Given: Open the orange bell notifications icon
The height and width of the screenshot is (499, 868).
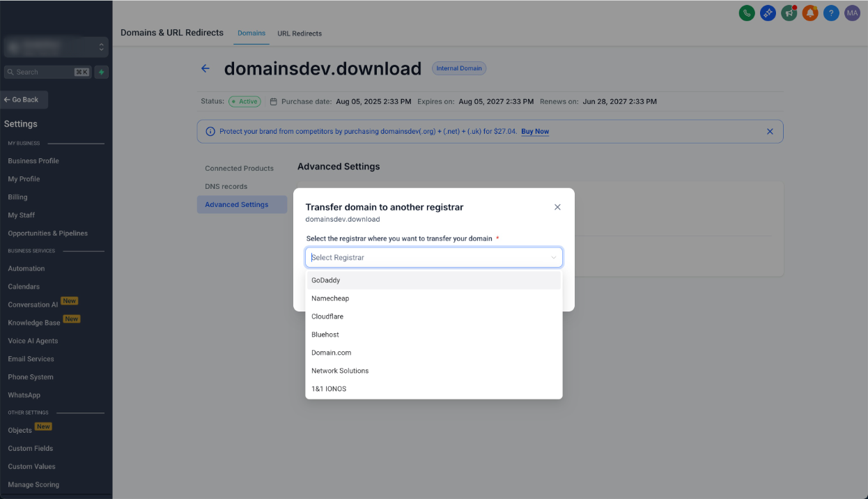Looking at the screenshot, I should (809, 13).
